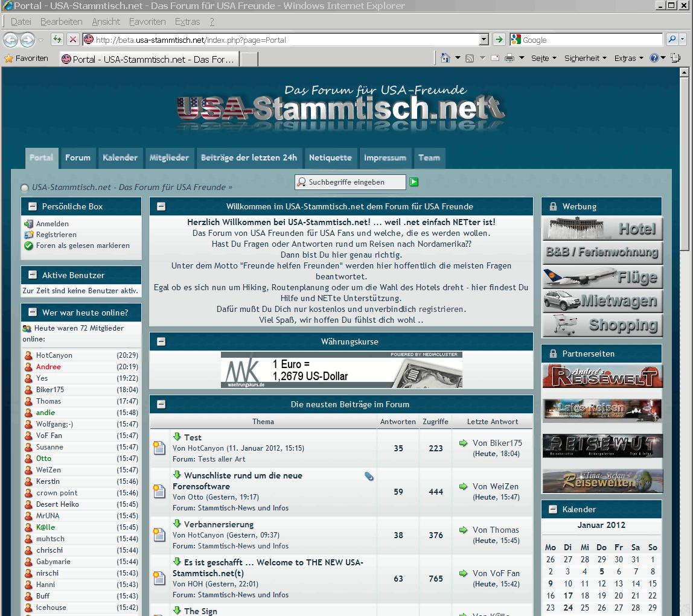Collapse the Währungskurse section
693x616 pixels.
[x=161, y=341]
